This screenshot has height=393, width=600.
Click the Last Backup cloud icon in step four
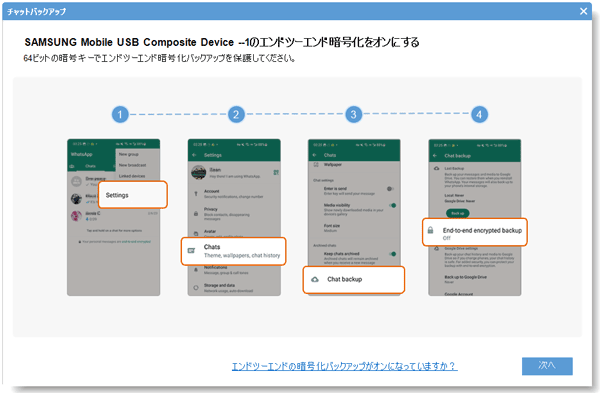(x=436, y=168)
